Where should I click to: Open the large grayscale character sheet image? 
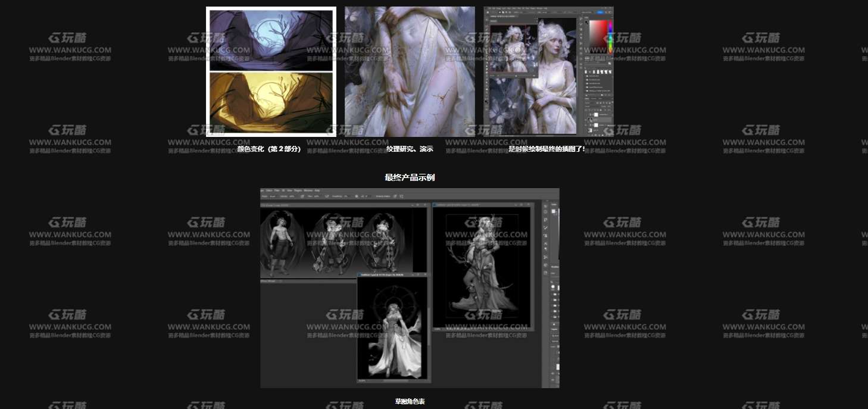(x=410, y=288)
